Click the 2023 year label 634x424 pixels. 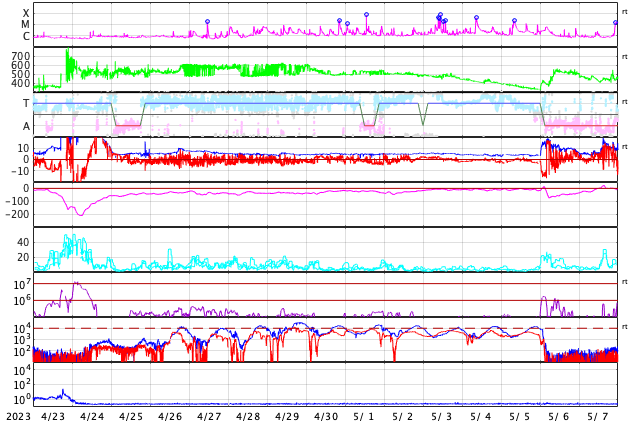tap(18, 417)
